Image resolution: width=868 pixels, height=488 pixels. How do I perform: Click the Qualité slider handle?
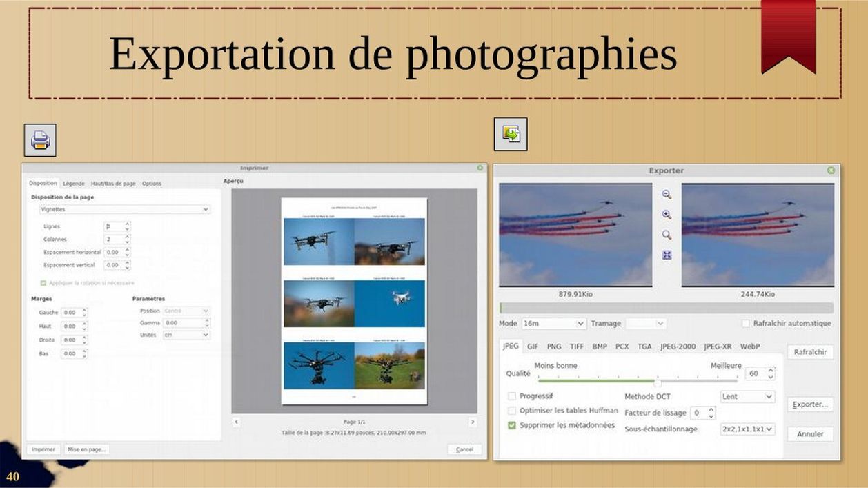click(658, 382)
